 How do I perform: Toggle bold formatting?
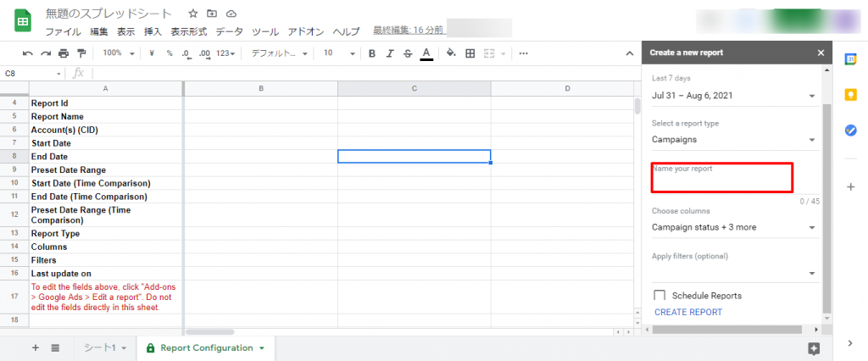pos(372,53)
